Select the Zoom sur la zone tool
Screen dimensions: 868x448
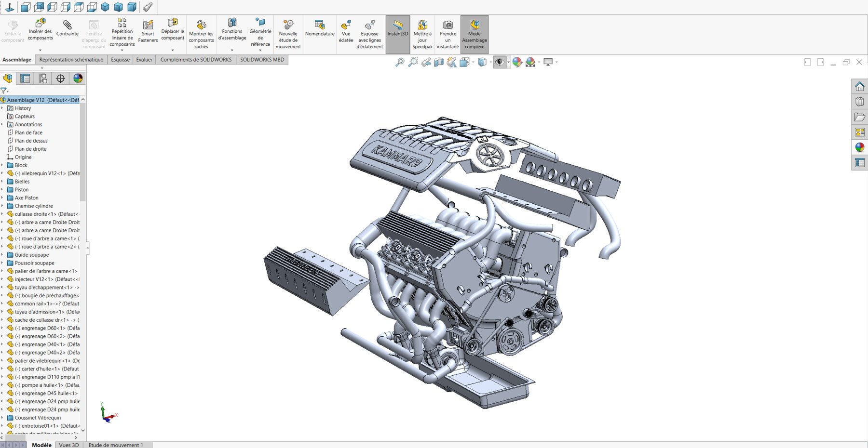411,62
